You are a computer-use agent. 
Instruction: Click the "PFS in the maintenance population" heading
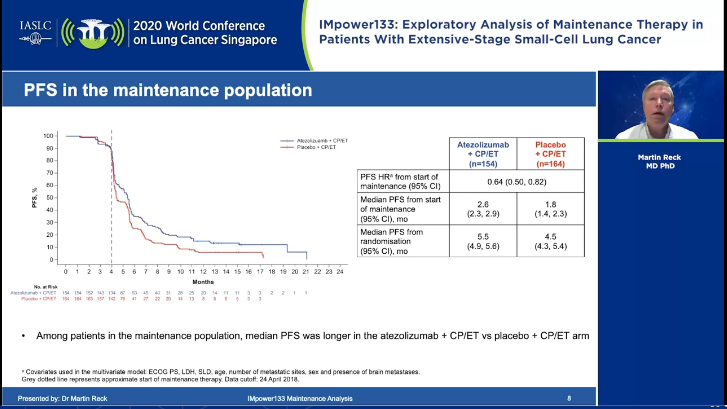pos(168,90)
